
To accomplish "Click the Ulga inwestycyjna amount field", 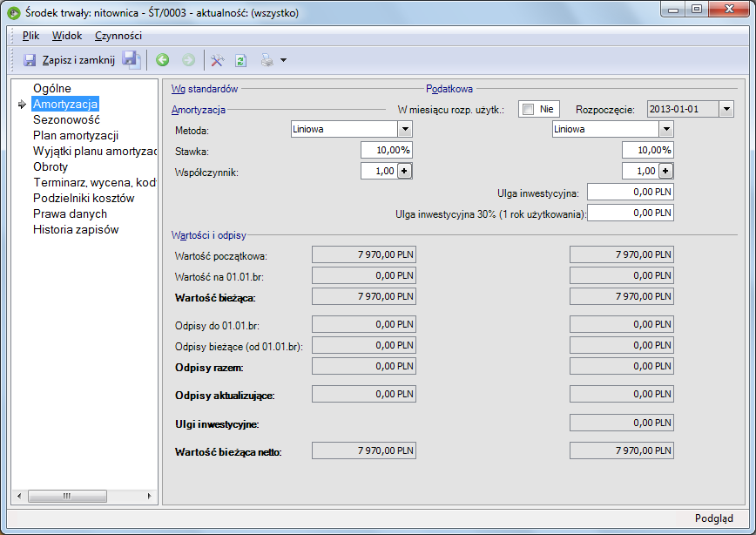I will [631, 192].
